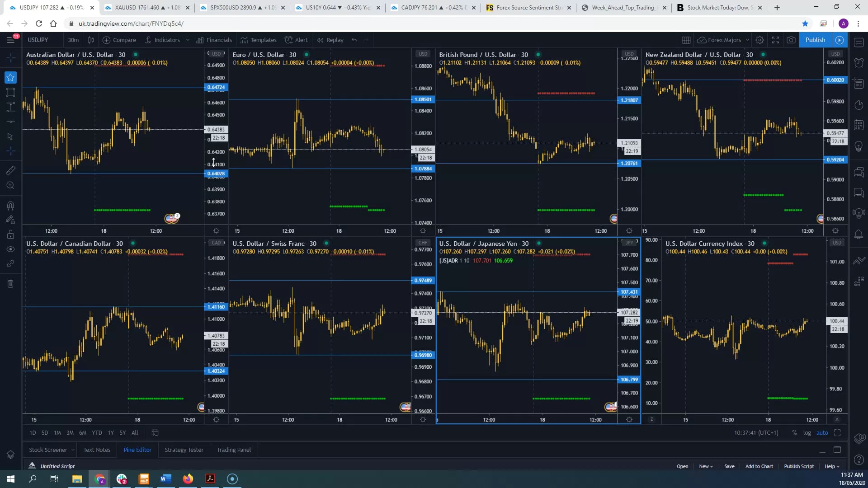This screenshot has height=488, width=868.
Task: Open the XAUUSD browser tab
Action: coord(148,8)
